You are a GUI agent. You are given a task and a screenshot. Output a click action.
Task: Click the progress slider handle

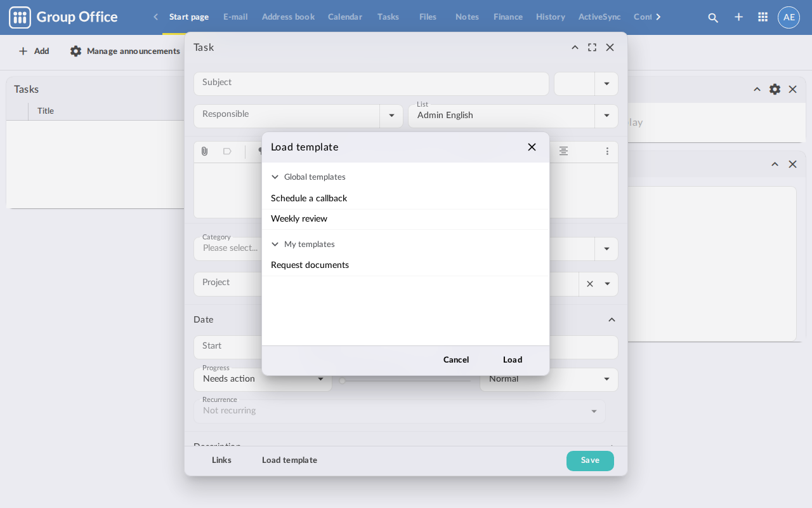[343, 381]
